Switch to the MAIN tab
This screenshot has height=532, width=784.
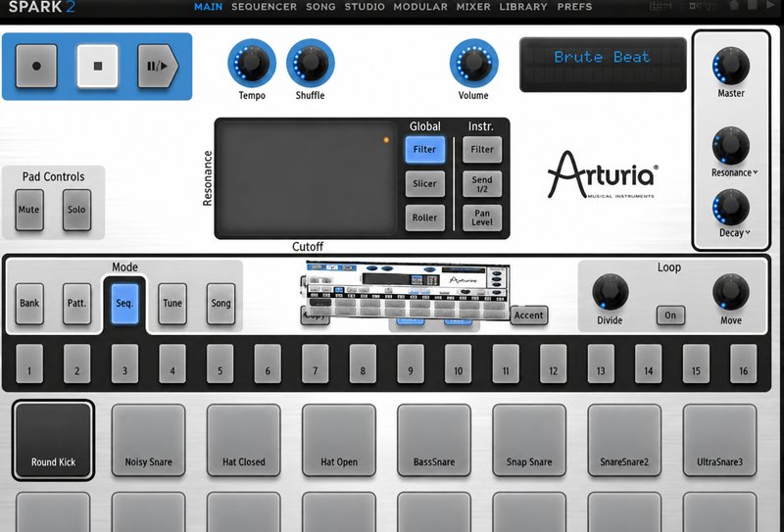click(208, 7)
